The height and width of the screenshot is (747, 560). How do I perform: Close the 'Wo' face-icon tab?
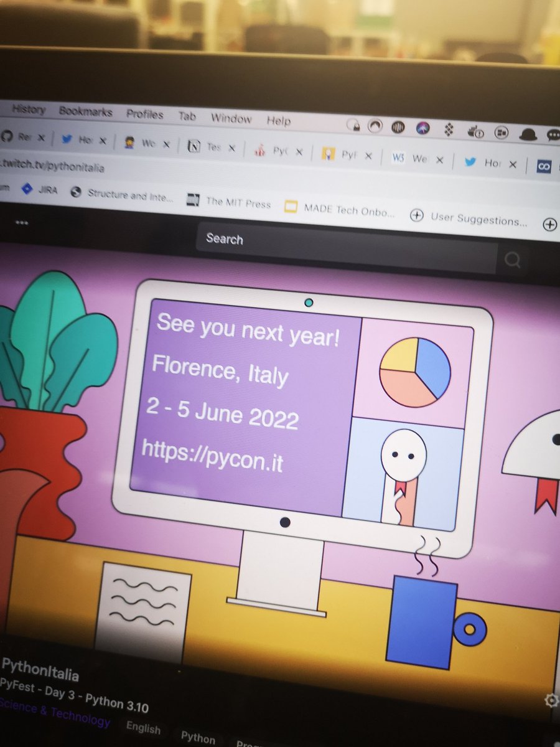point(166,144)
